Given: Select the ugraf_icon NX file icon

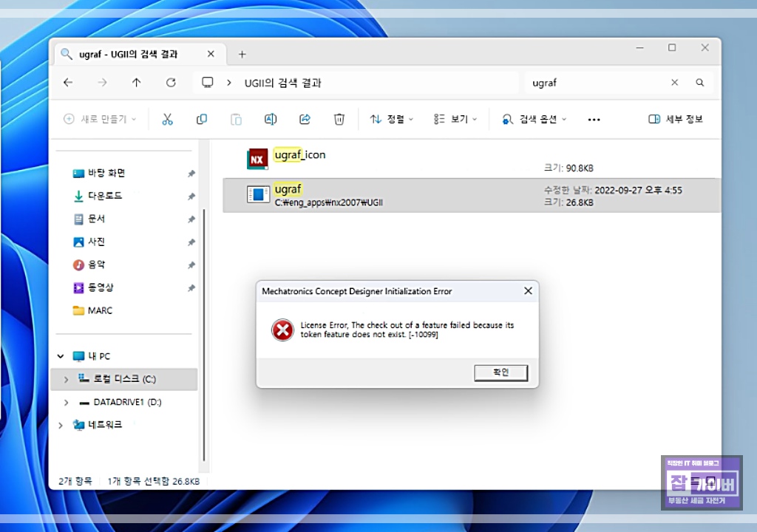Looking at the screenshot, I should (x=257, y=160).
